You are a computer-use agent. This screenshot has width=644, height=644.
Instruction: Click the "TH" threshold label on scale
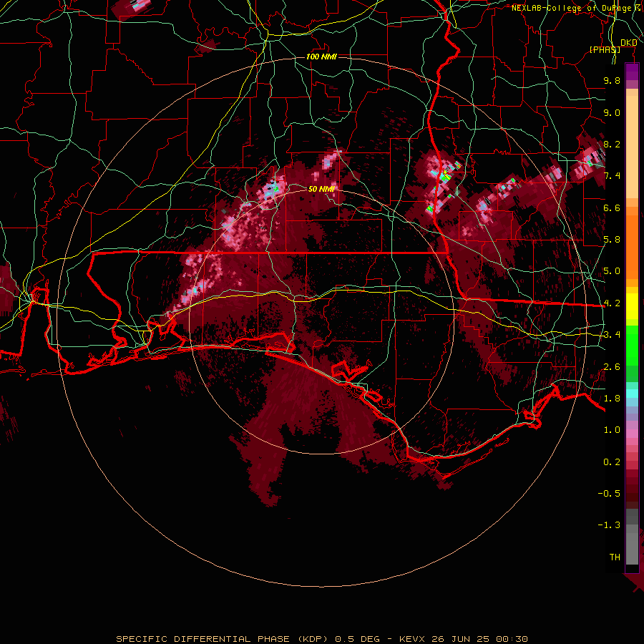click(x=615, y=557)
